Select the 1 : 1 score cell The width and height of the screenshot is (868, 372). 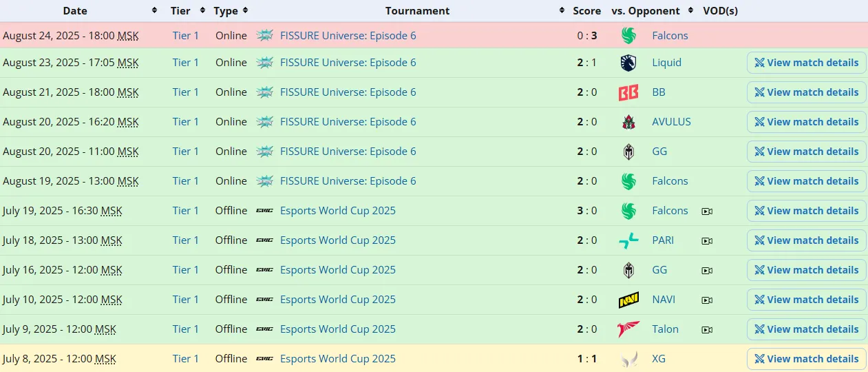click(x=587, y=359)
